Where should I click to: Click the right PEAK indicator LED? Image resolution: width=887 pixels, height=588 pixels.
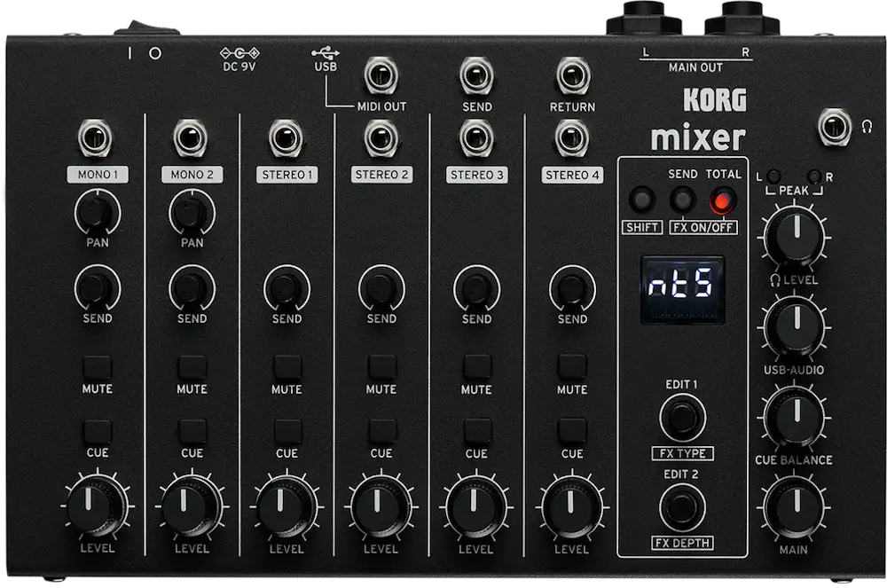point(814,176)
